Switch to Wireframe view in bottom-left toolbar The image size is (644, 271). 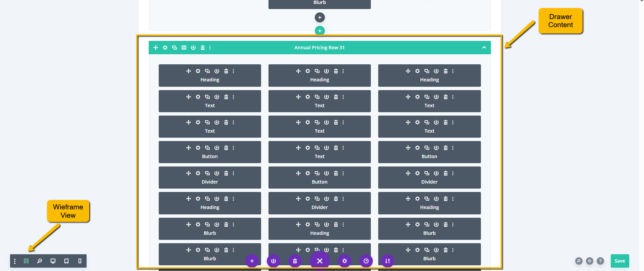(x=26, y=261)
